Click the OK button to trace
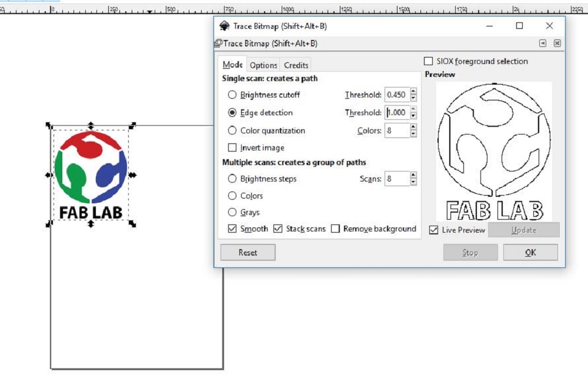Viewport: 588px width, 376px height. coord(530,253)
